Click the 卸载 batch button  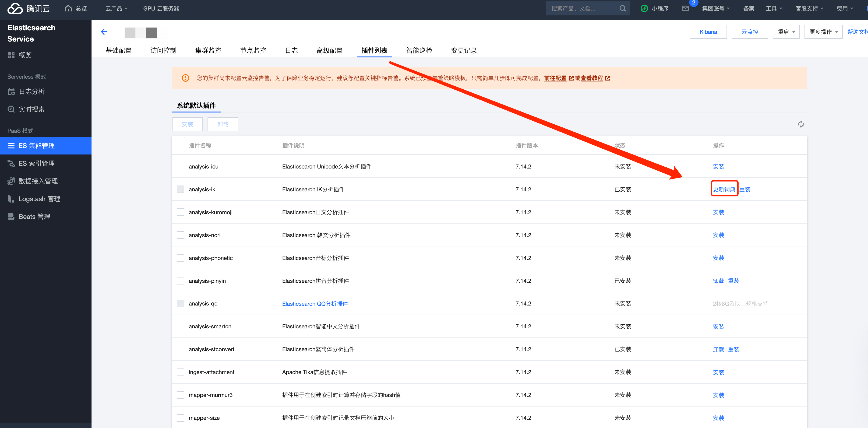(223, 124)
